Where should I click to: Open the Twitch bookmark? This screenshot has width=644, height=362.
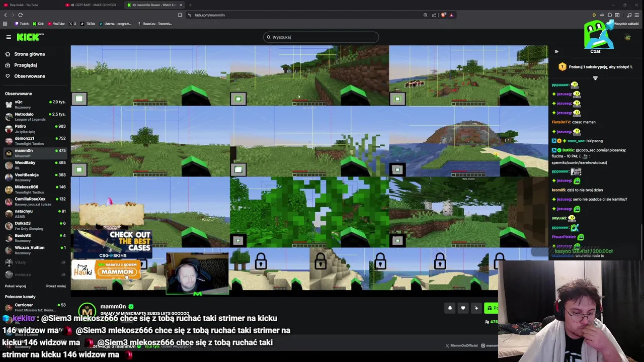coord(22,24)
